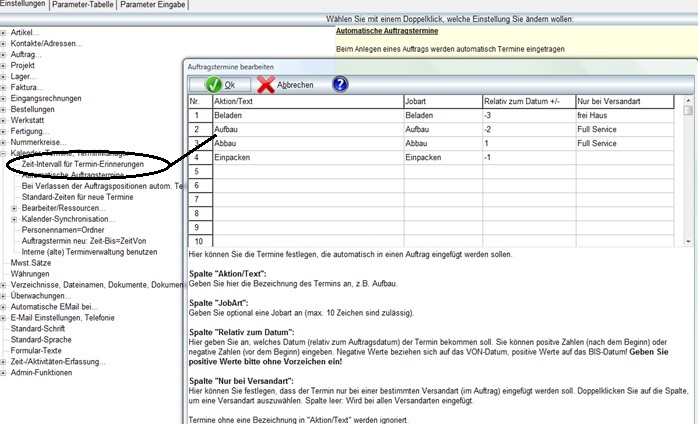698x424 pixels.
Task: Open the Einstellungen tab
Action: 23,4
